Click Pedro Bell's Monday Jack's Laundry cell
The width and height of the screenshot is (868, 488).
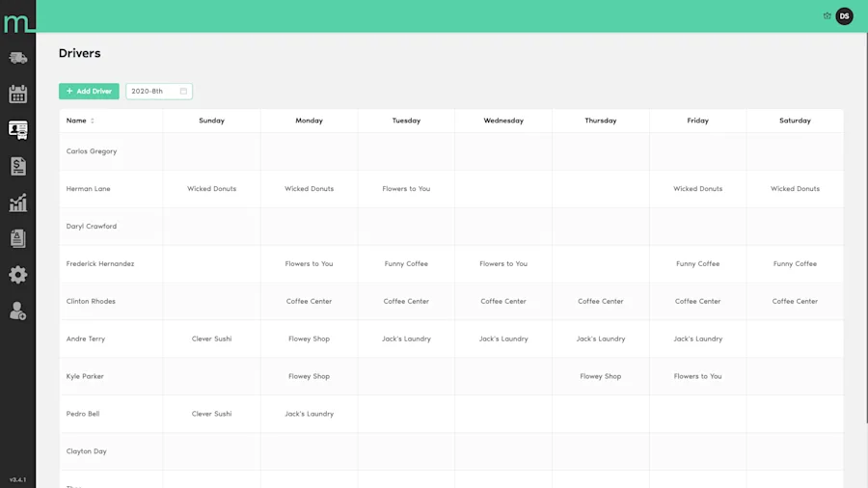(309, 414)
